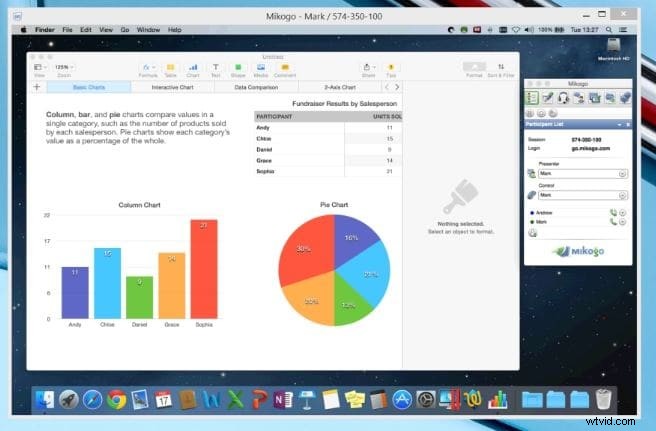Click Mark's phone icon in participant list
Viewport: 656px width, 431px height.
pyautogui.click(x=613, y=222)
